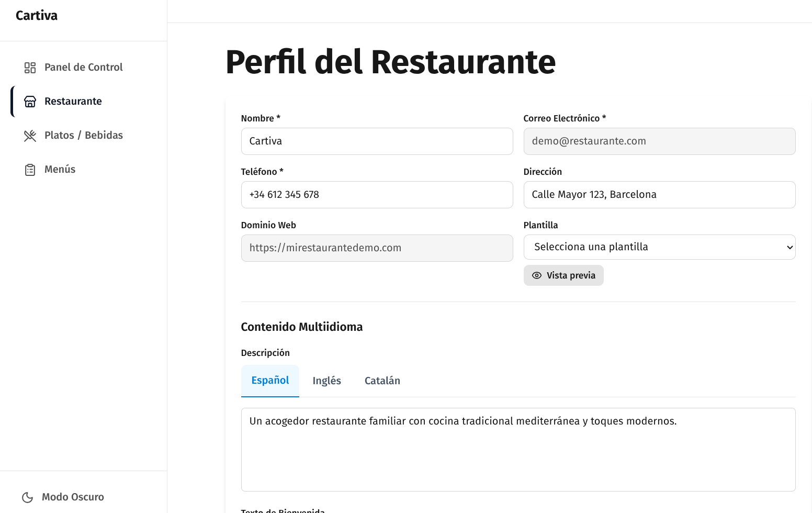This screenshot has width=812, height=513.
Task: Click the Cartiva logo in the sidebar
Action: point(36,15)
